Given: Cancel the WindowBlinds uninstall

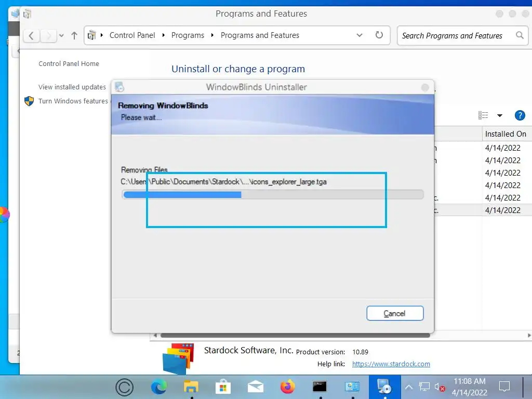Looking at the screenshot, I should click(x=395, y=313).
